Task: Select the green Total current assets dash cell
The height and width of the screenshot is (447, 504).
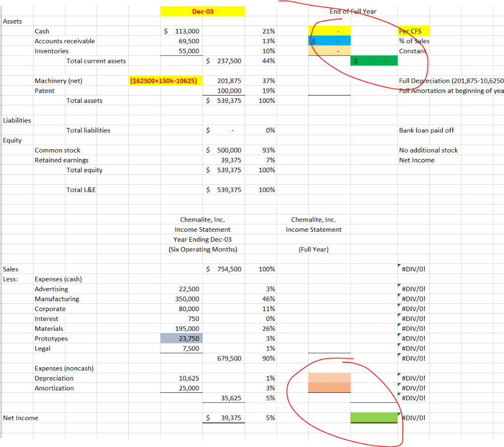Action: coord(374,61)
